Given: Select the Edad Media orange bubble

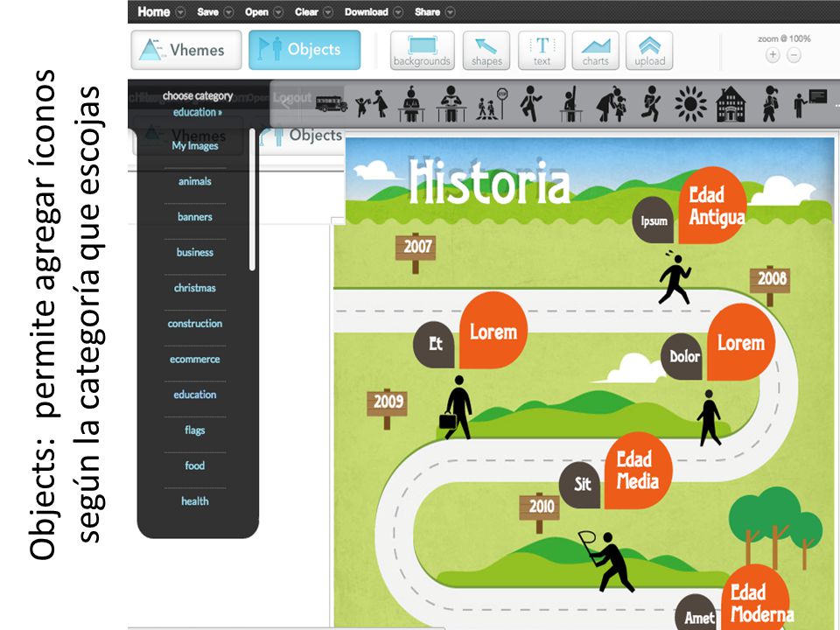Looking at the screenshot, I should (639, 471).
